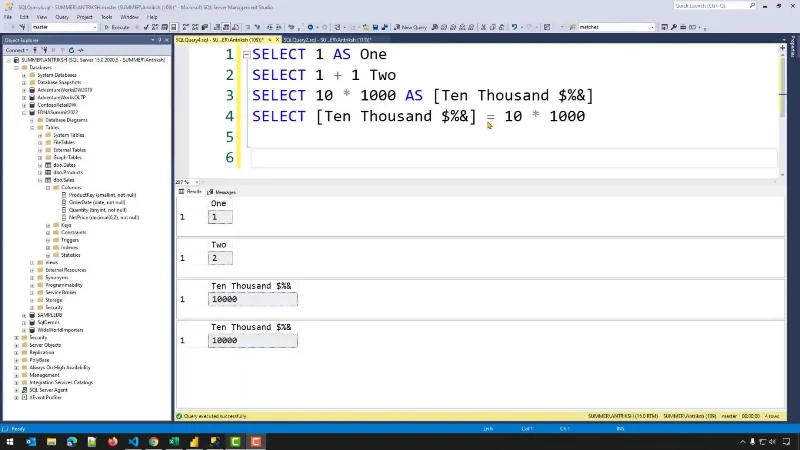
Task: Click the editor split plus icon at top right
Action: (782, 47)
